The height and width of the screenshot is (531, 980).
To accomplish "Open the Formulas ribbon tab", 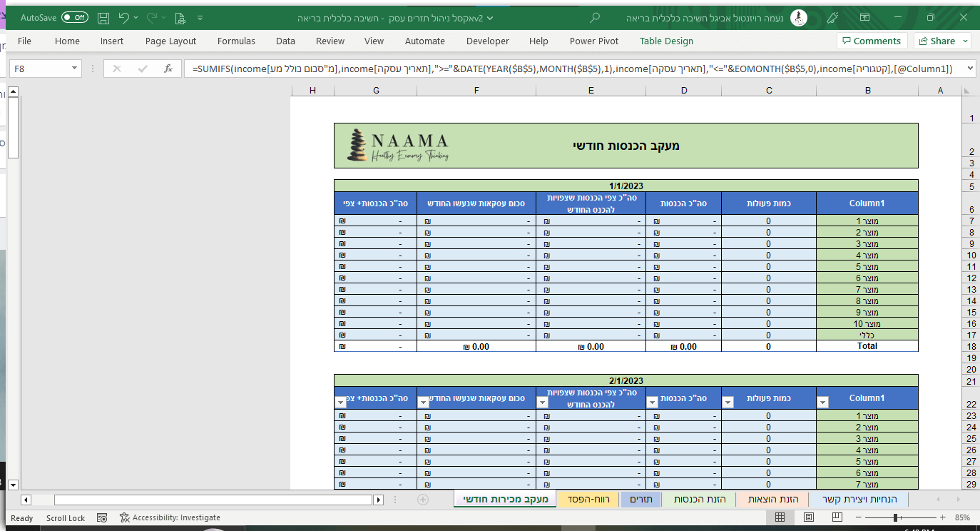I will click(236, 41).
